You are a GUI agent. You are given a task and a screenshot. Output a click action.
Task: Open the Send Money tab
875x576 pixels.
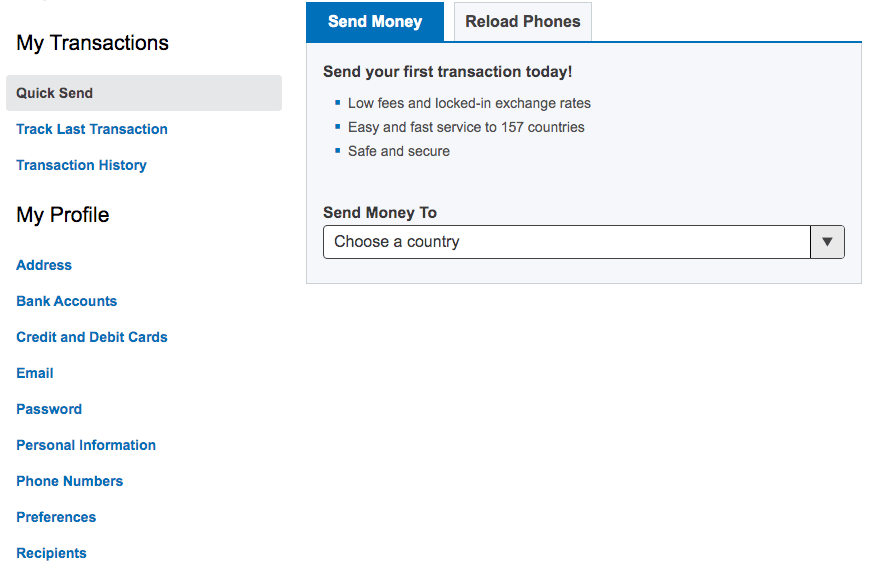(375, 21)
